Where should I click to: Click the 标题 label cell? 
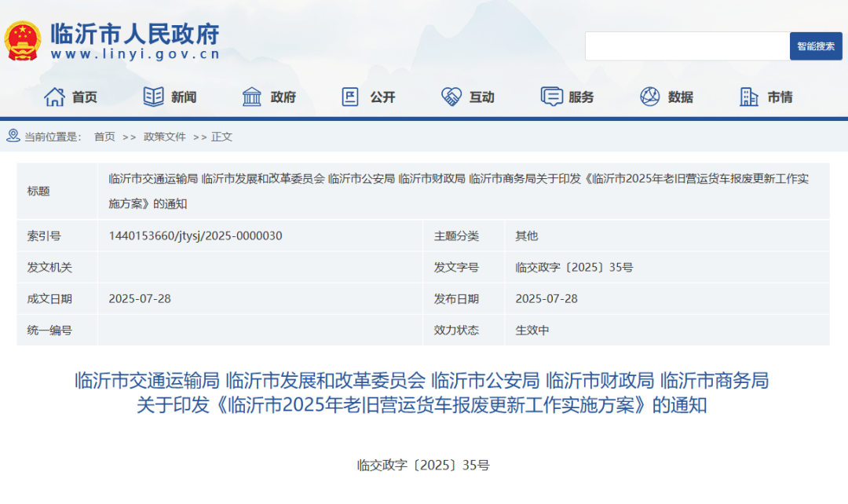(x=57, y=191)
